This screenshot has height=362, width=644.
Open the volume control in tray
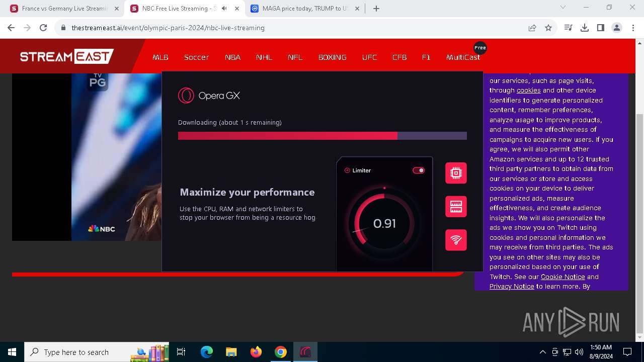point(579,352)
